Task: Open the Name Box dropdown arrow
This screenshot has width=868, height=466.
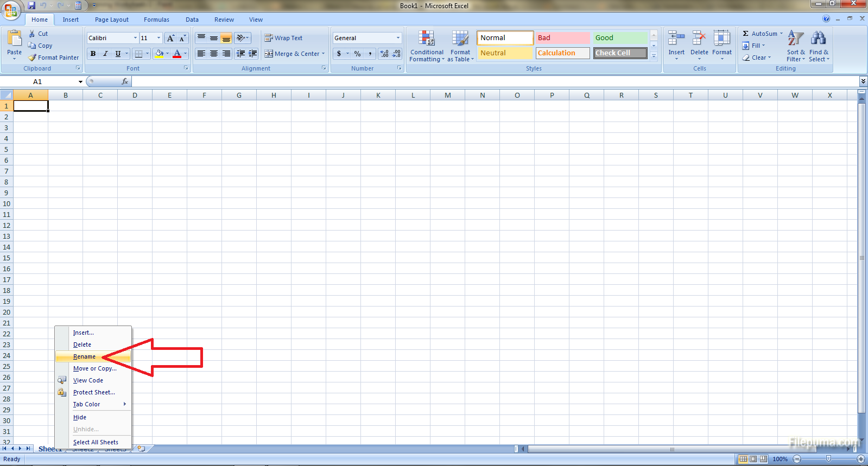Action: pyautogui.click(x=80, y=82)
